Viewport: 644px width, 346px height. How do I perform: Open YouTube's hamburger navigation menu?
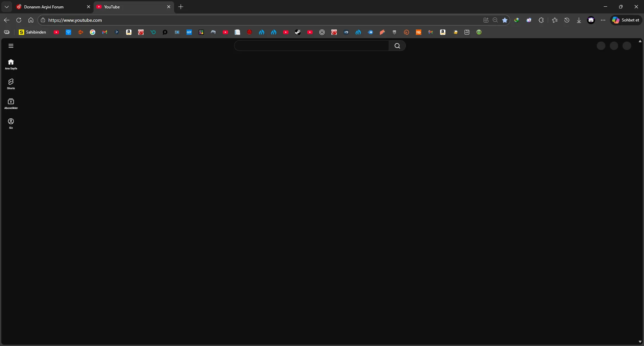pos(11,46)
